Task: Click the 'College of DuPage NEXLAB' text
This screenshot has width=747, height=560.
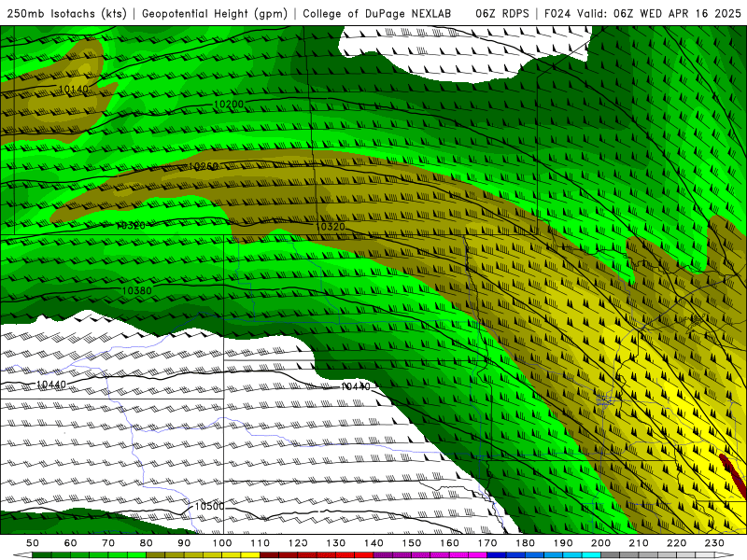Action: pyautogui.click(x=376, y=13)
